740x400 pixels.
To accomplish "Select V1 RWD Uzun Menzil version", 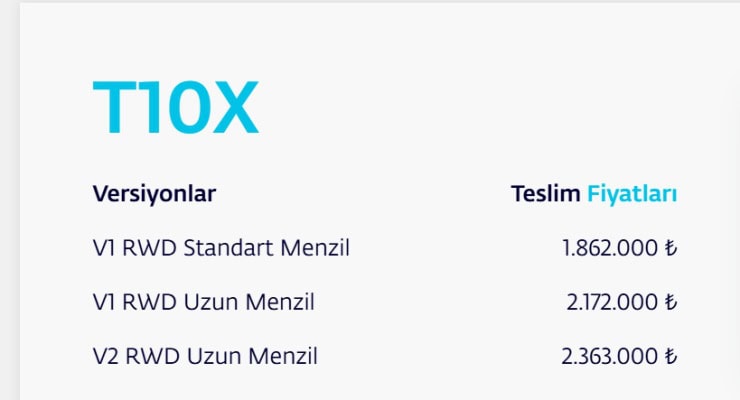I will pos(203,302).
